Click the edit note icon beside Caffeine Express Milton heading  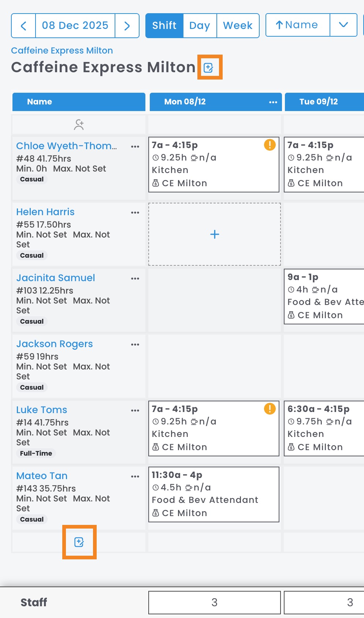[208, 67]
